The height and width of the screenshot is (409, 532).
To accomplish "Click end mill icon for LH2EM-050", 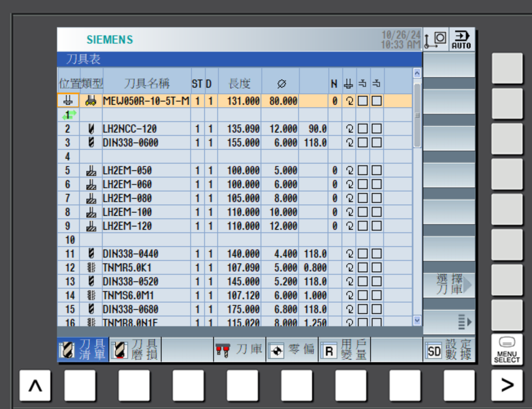I will click(x=91, y=170).
